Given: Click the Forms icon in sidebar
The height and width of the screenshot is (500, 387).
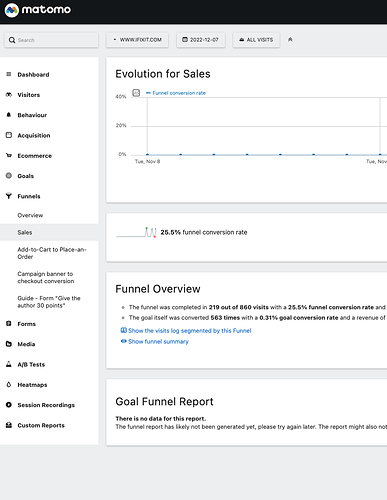Looking at the screenshot, I should tap(9, 323).
